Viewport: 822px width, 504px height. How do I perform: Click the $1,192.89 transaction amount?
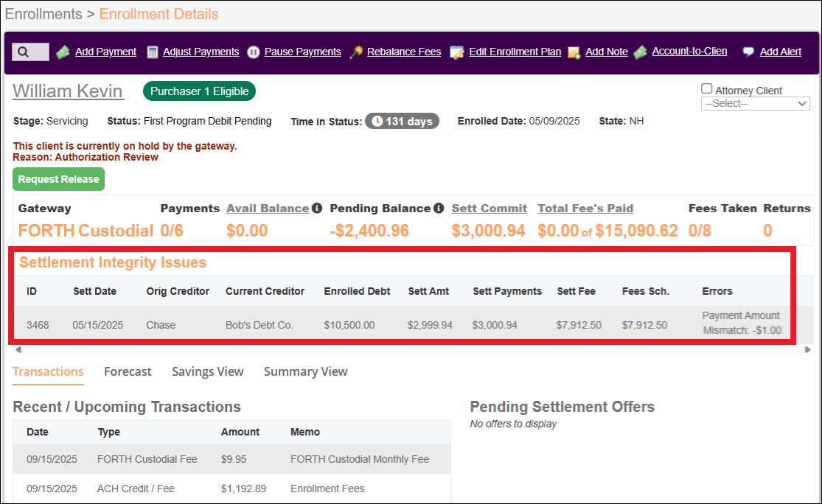point(243,489)
